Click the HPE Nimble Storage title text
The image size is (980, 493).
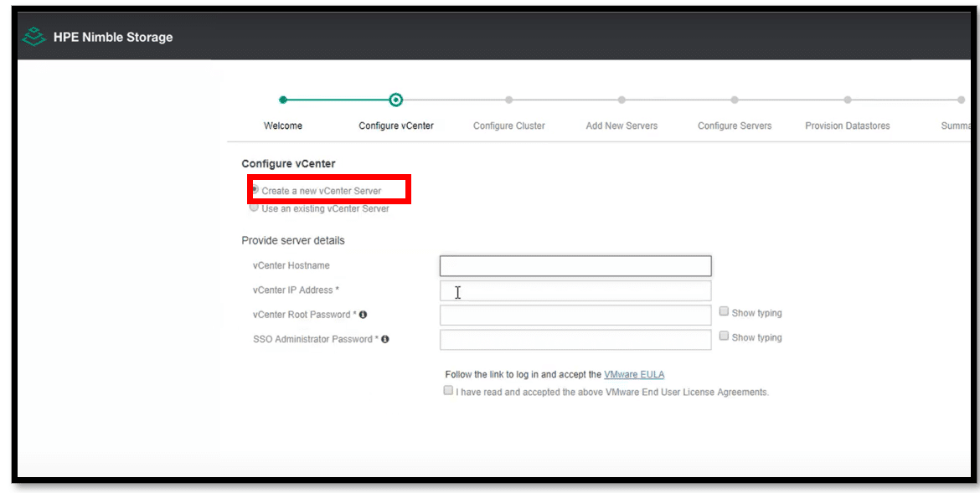point(113,37)
